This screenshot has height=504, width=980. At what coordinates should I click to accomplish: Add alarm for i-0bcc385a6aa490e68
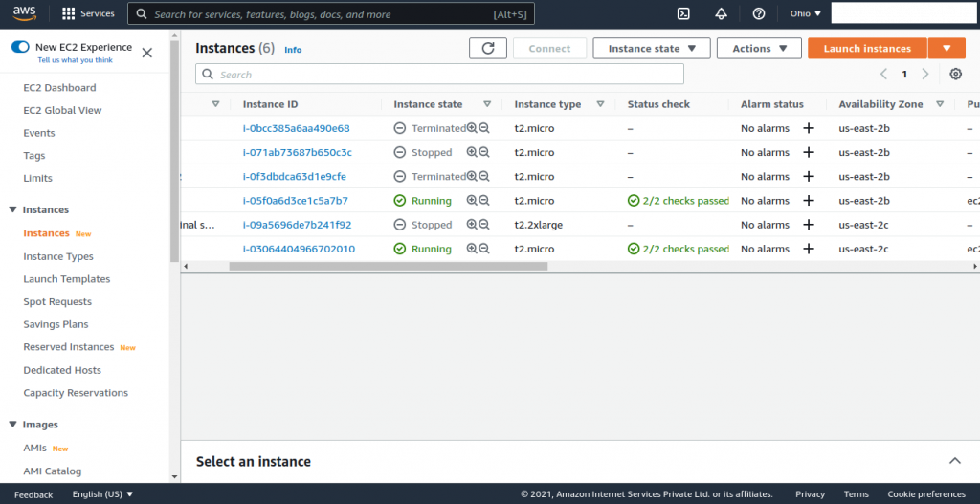point(809,128)
